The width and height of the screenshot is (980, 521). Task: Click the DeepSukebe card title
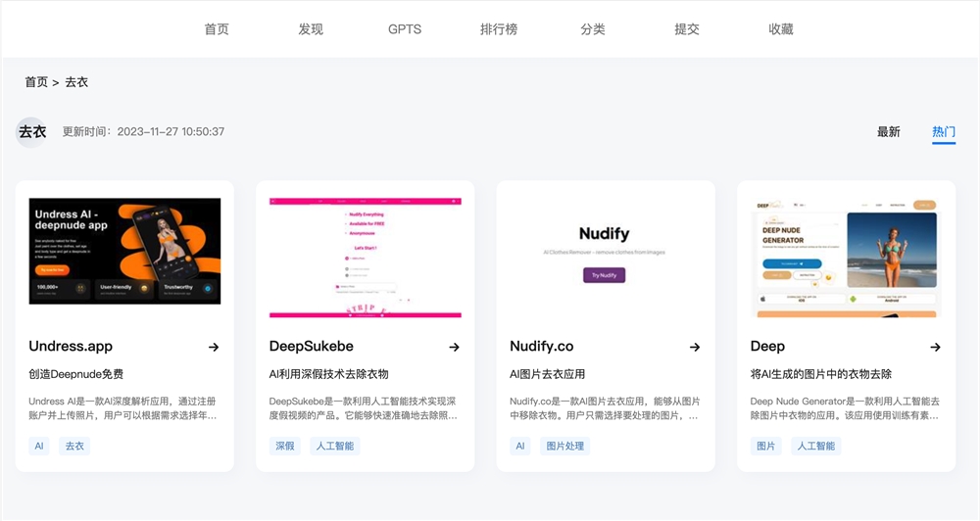(312, 346)
